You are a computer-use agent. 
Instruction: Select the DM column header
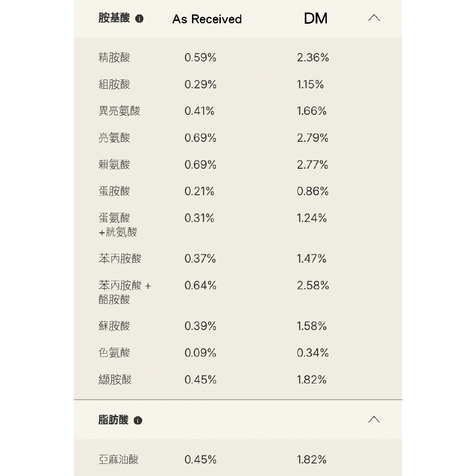pos(316,19)
